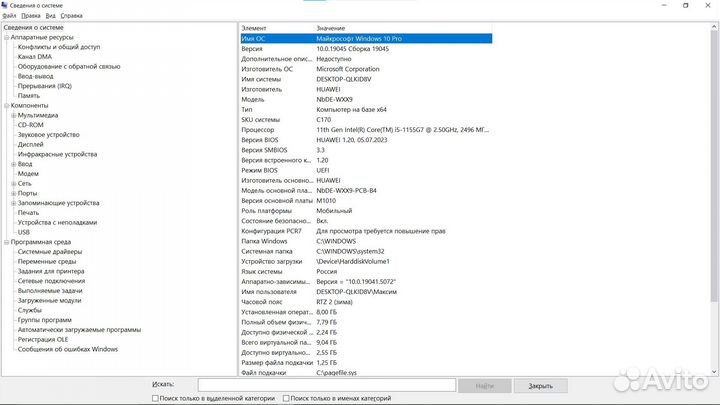Select the Процессор row
The height and width of the screenshot is (405, 720).
(366, 130)
